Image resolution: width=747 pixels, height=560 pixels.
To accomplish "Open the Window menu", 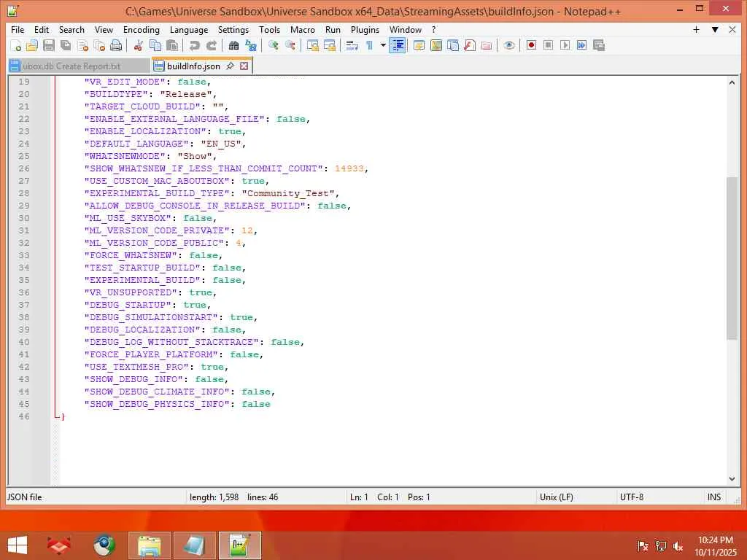I will [x=406, y=29].
